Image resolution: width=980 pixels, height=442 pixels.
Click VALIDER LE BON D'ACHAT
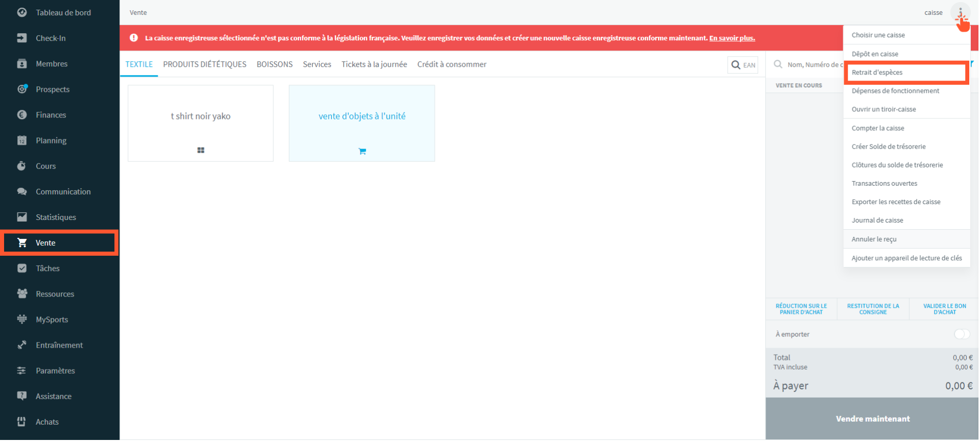point(944,309)
